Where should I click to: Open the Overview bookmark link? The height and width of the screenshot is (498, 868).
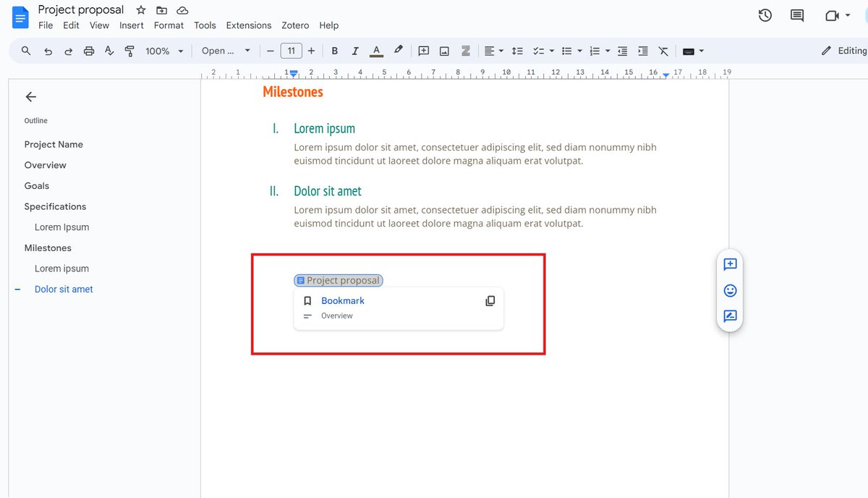coord(337,316)
